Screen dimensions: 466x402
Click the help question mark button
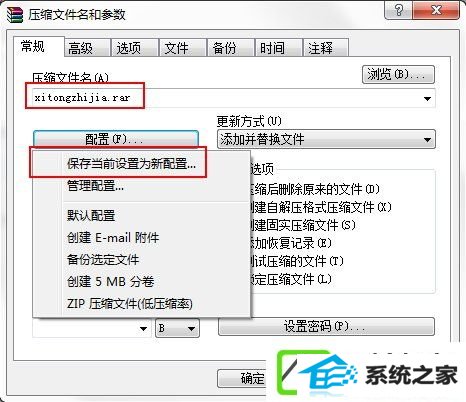[399, 10]
